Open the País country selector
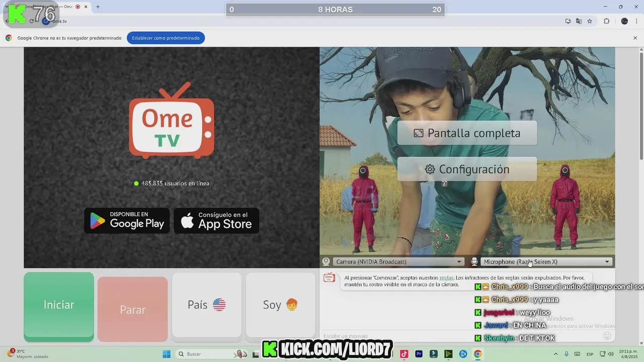 click(207, 305)
